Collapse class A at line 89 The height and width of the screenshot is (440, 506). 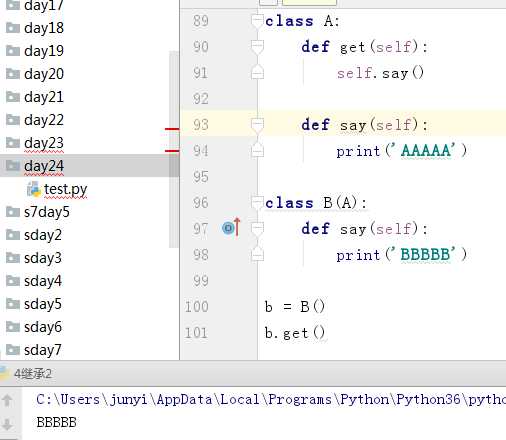pyautogui.click(x=257, y=21)
